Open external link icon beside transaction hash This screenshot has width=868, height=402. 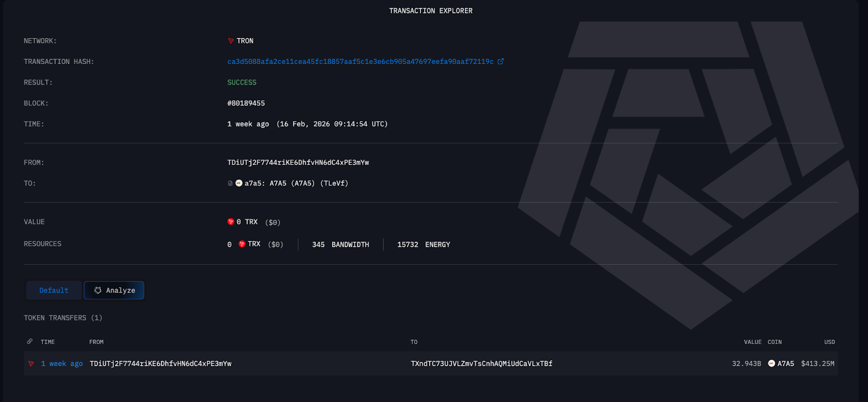(501, 61)
